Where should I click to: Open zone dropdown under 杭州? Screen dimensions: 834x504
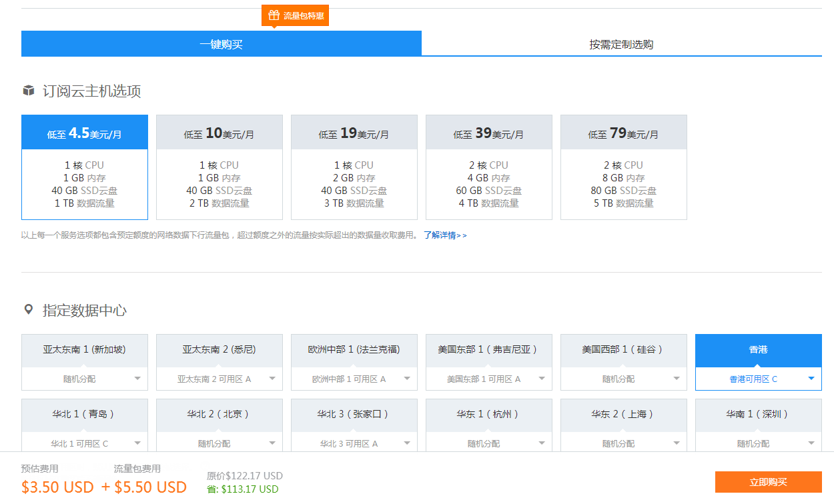489,443
